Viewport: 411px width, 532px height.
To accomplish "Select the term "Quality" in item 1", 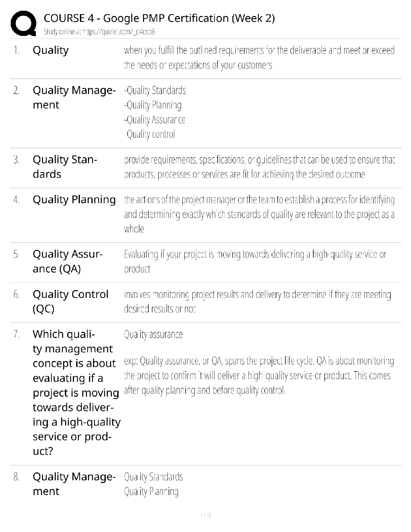I will tap(51, 50).
